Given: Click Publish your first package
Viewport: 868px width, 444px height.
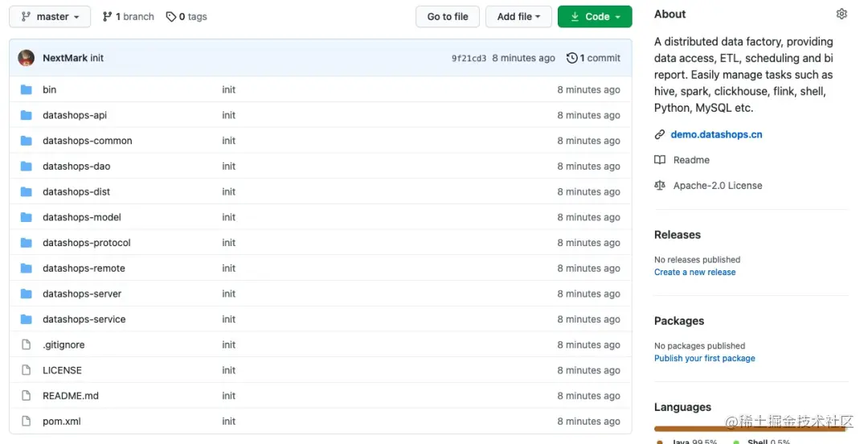Looking at the screenshot, I should (705, 358).
